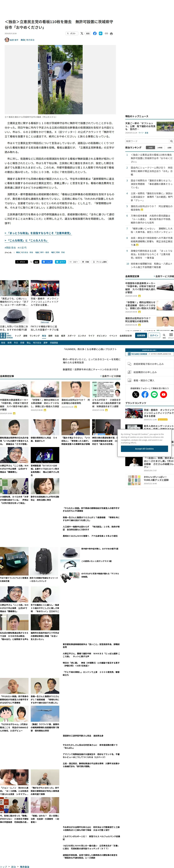Viewport: 174px width, 868px height.
Task: Select the 1週間 ranking tab
Action: [x=169, y=148]
